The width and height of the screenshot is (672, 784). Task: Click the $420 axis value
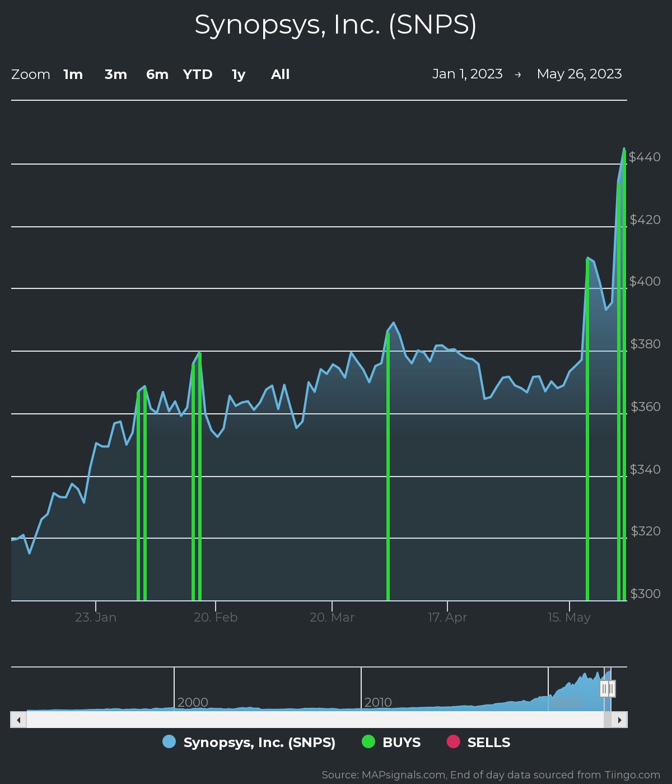645,220
